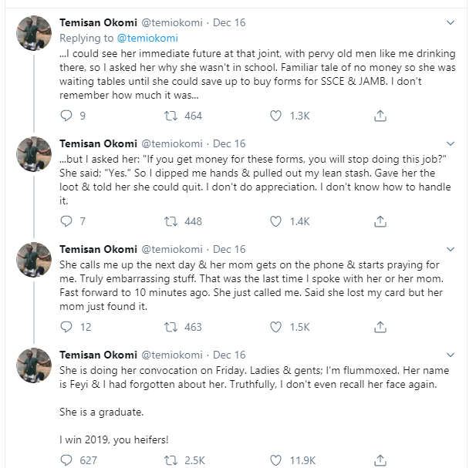Screen dimensions: 476x468
Task: Expand the chevron menu on the convocation tweet
Action: point(451,355)
